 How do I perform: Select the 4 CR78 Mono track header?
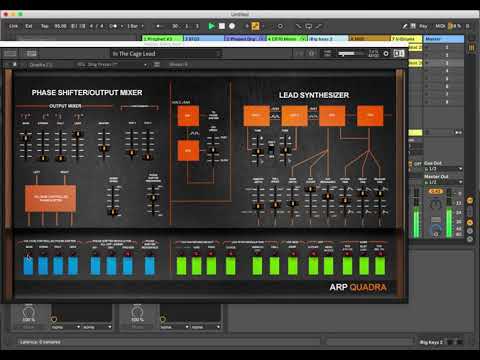click(286, 39)
